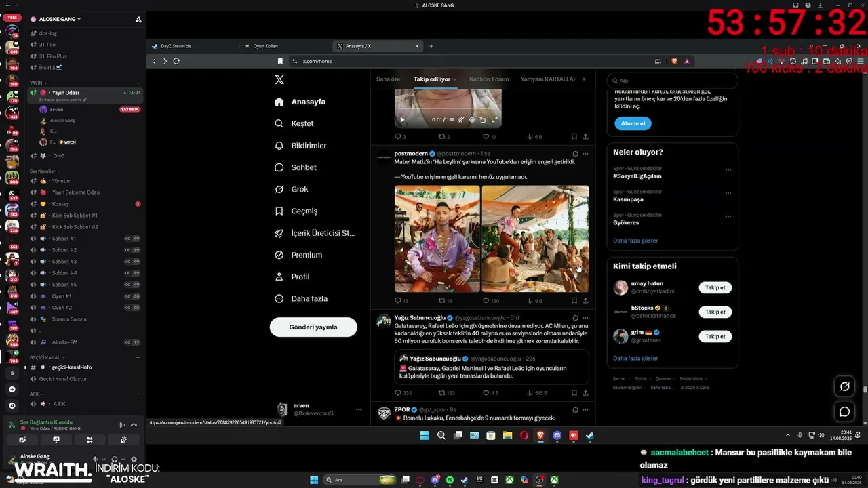The width and height of the screenshot is (868, 488).
Task: Go back in the browser
Action: pyautogui.click(x=154, y=61)
